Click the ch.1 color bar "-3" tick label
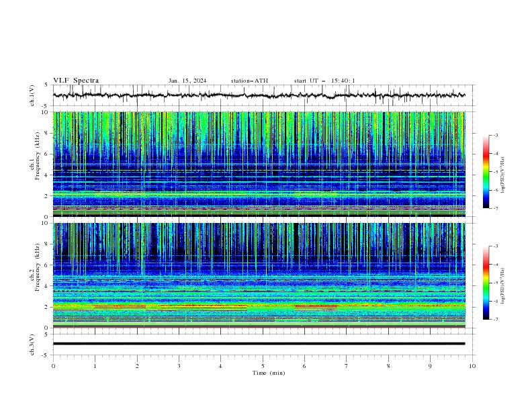 pos(496,135)
